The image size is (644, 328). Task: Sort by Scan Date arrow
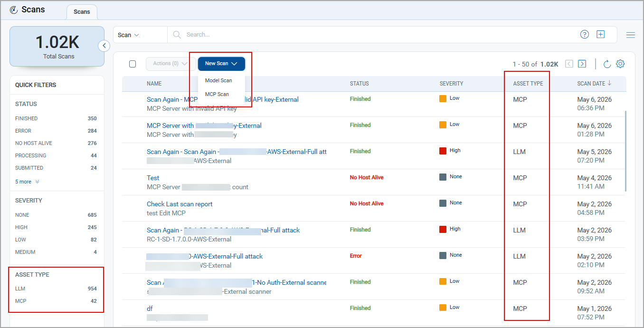609,83
